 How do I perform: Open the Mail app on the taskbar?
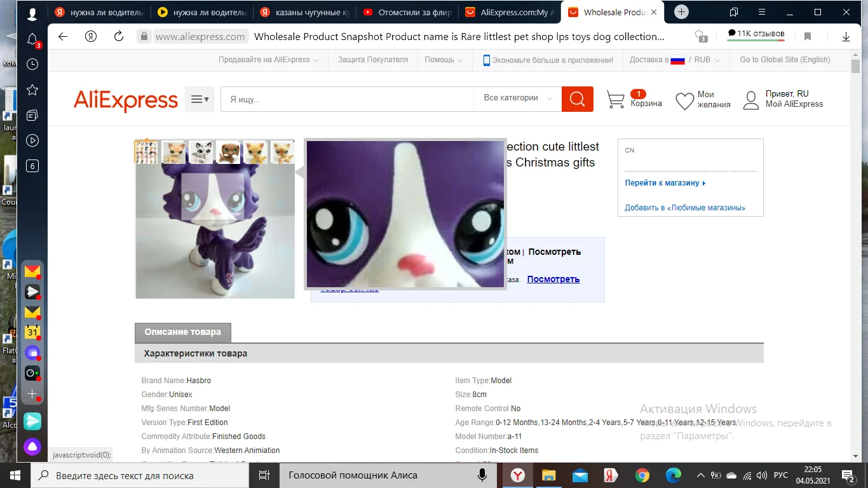point(580,475)
